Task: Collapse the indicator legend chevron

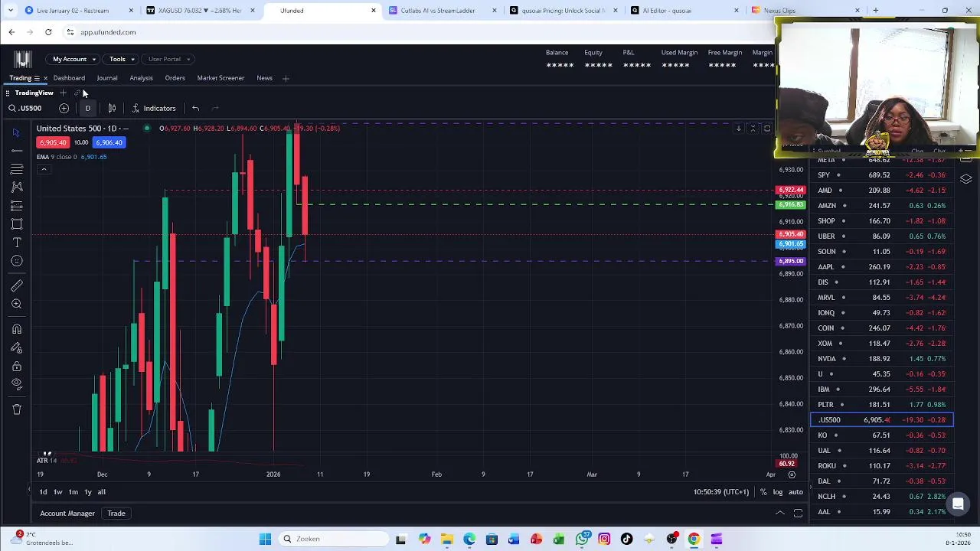Action: click(x=44, y=169)
